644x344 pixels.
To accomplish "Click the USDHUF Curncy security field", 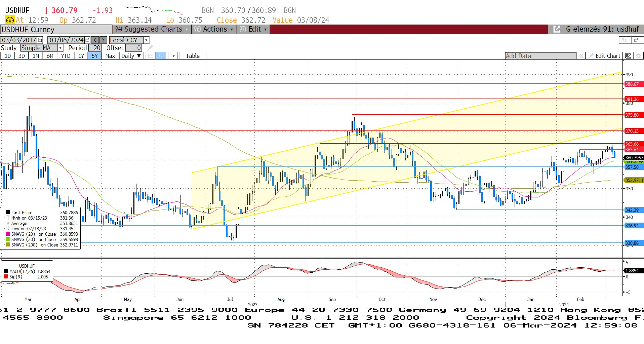I will pyautogui.click(x=56, y=30).
